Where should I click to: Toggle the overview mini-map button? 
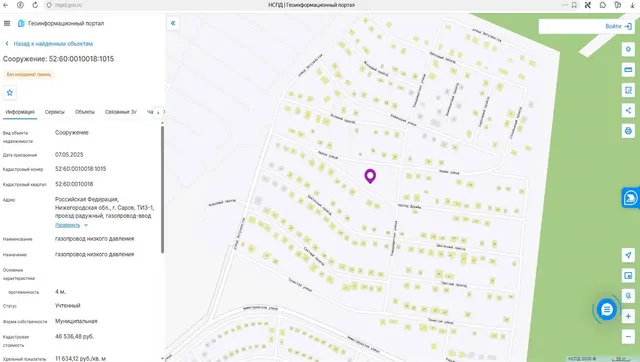click(628, 275)
